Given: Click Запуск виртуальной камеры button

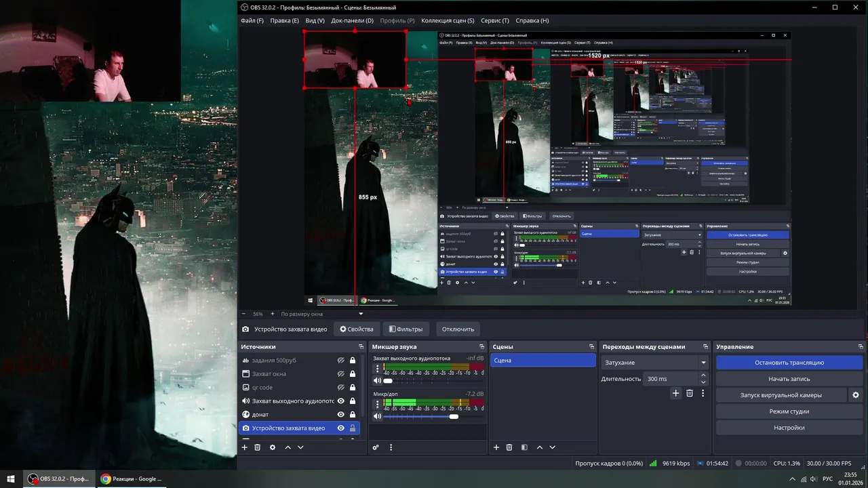Looking at the screenshot, I should (781, 395).
